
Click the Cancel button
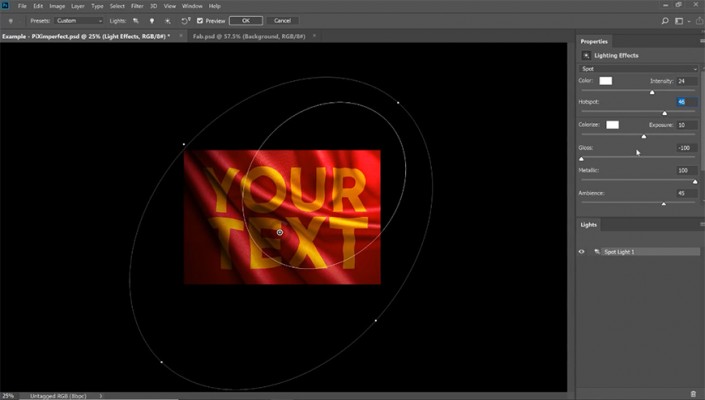[282, 21]
